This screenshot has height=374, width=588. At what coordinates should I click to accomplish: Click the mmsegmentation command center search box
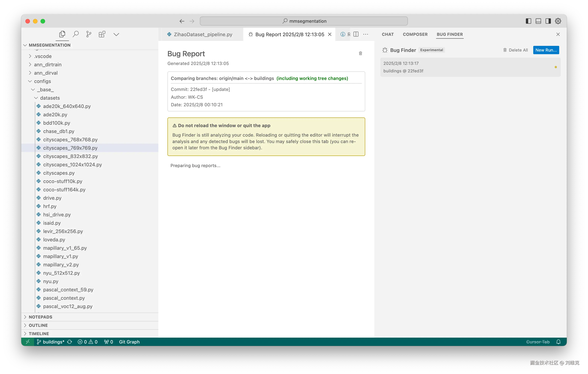(x=303, y=21)
